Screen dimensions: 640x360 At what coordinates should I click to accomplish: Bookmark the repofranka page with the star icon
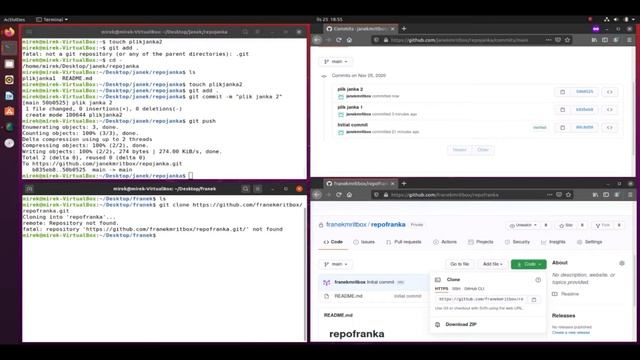coord(568,195)
